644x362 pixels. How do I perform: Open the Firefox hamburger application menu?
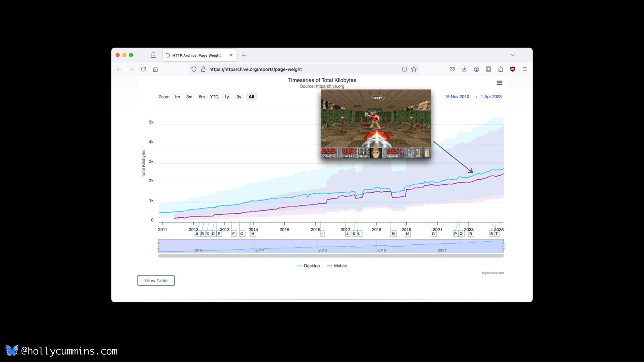pos(525,69)
